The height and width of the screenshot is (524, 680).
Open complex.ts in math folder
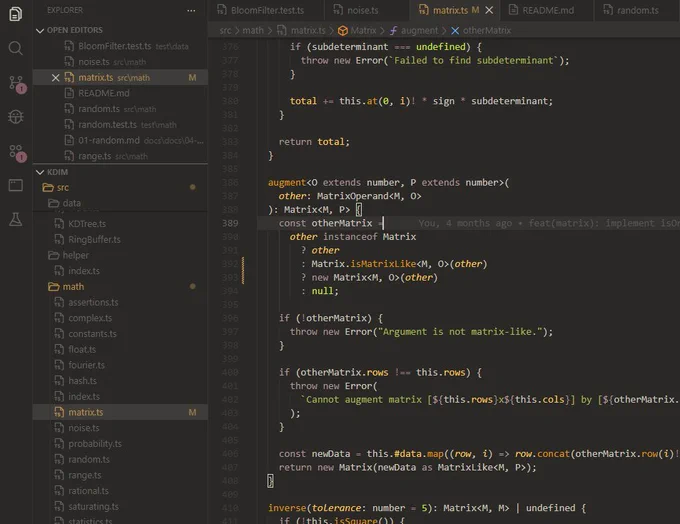120,318
